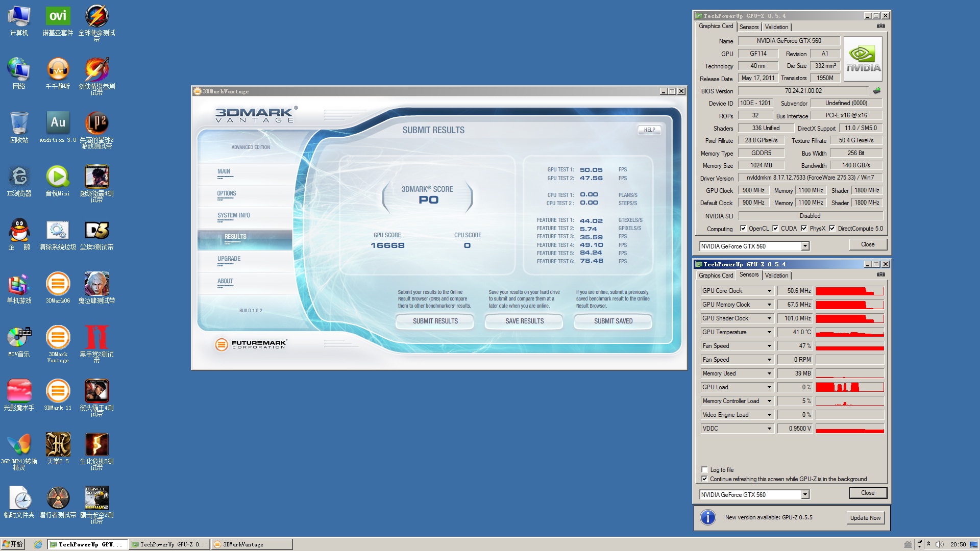This screenshot has height=551, width=980.
Task: Open the SYSTEM INFO section in 3DMark
Action: (x=233, y=215)
